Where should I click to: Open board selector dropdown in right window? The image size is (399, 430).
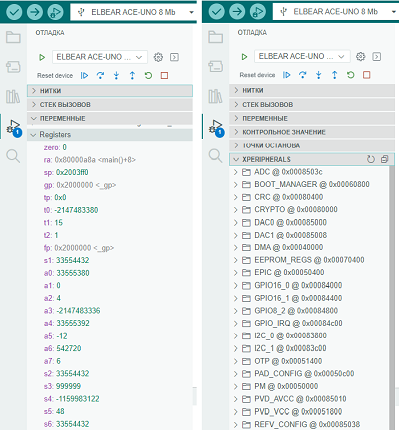coord(335,12)
